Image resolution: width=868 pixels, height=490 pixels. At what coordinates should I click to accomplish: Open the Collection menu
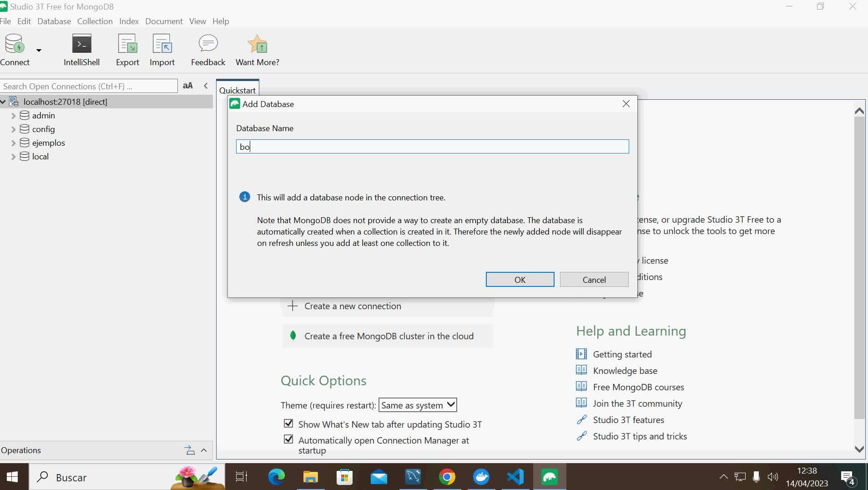click(95, 21)
